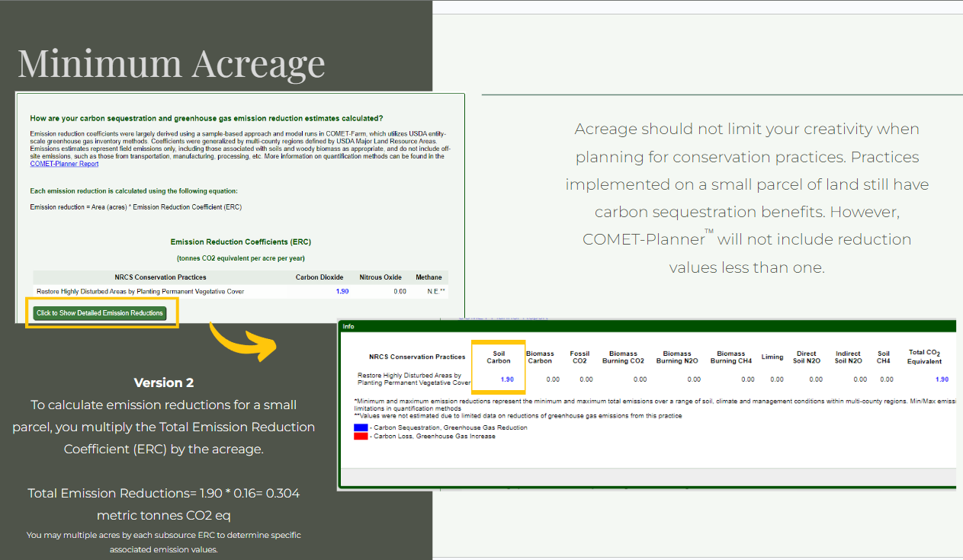The width and height of the screenshot is (963, 560).
Task: Select the red Carbon Loss legend swatch
Action: pos(361,437)
